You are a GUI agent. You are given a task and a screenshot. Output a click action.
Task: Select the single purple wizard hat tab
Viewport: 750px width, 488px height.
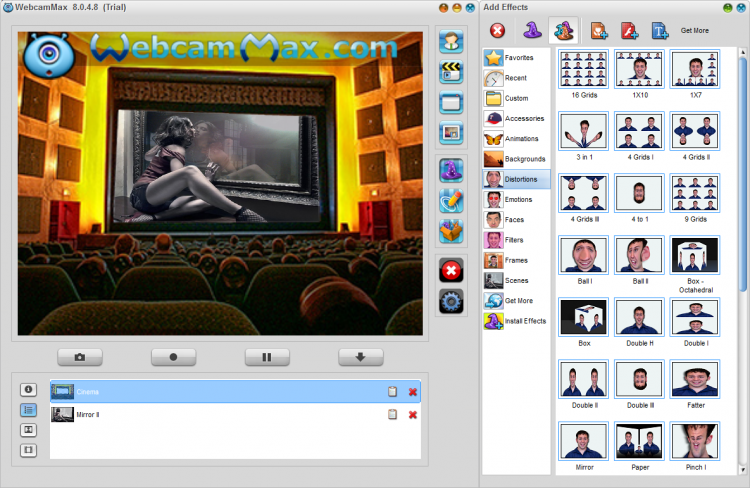point(532,30)
